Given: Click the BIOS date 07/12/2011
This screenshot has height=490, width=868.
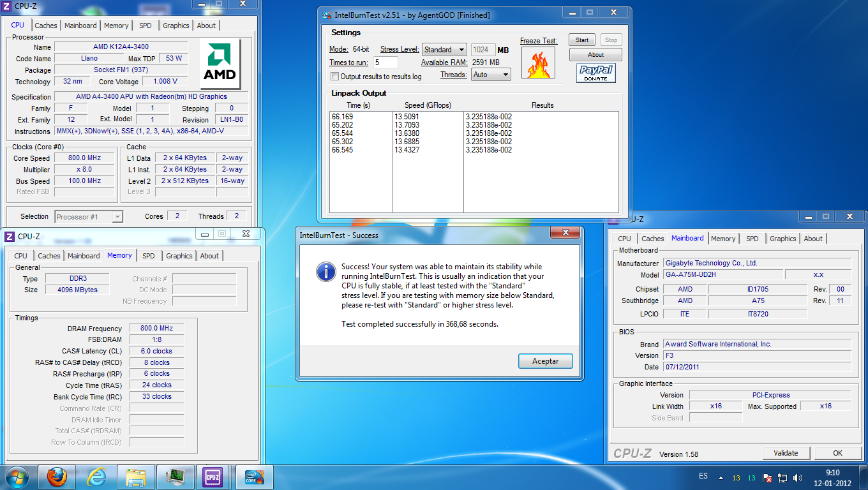Looking at the screenshot, I should tap(757, 367).
